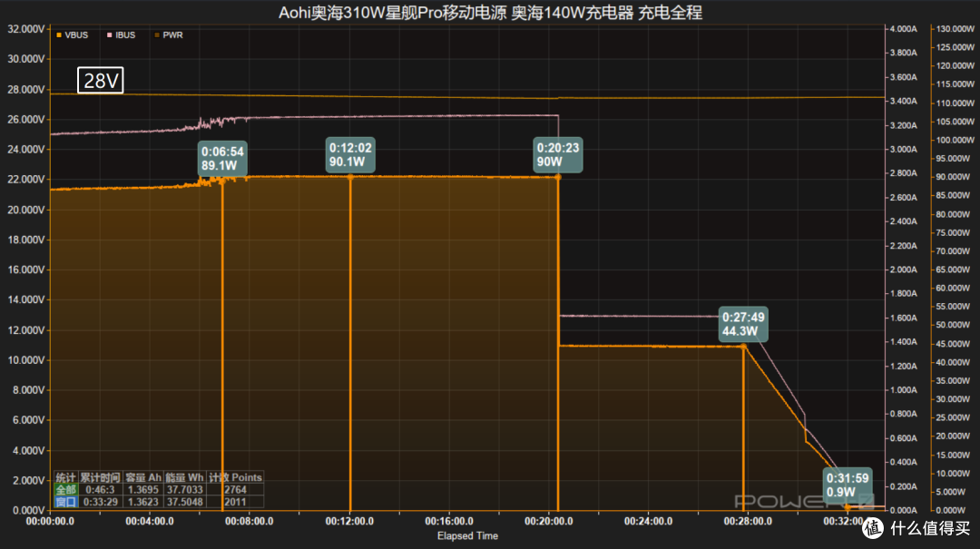Click the 累计时间 column header
980x549 pixels.
point(100,477)
